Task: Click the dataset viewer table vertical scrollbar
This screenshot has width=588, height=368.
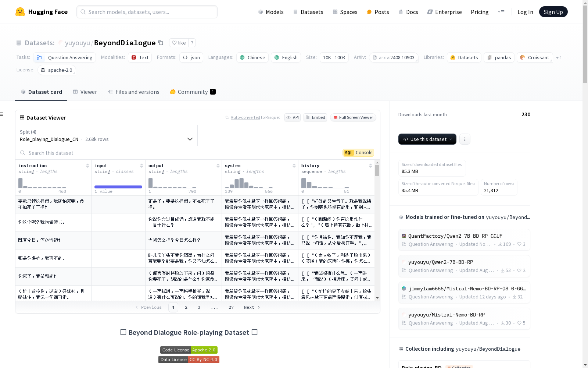Action: tap(377, 171)
